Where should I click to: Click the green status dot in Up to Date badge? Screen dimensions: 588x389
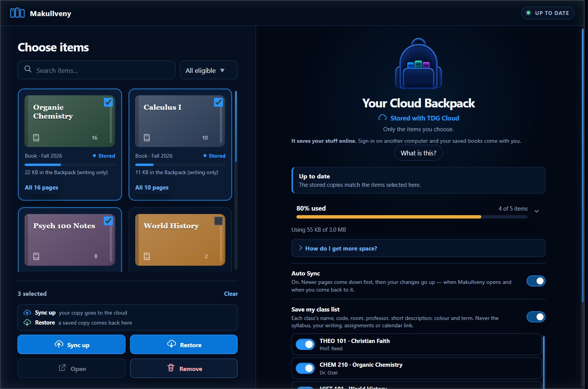tap(529, 13)
